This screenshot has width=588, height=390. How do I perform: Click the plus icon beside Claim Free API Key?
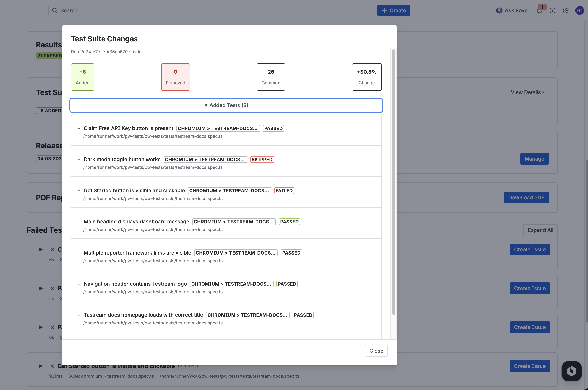click(x=79, y=129)
